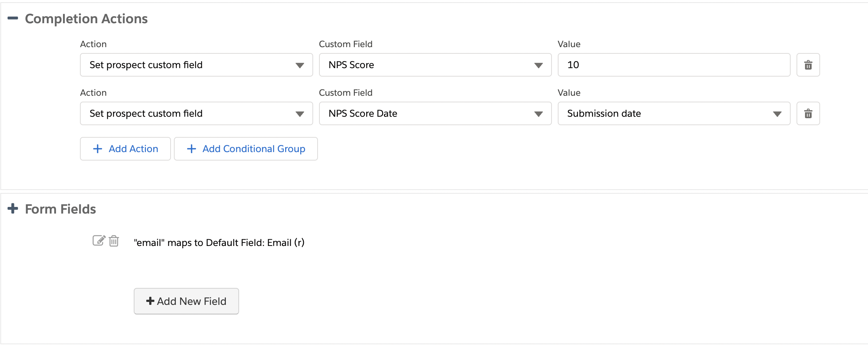Expand the Form Fields section
This screenshot has height=352, width=868.
click(13, 208)
